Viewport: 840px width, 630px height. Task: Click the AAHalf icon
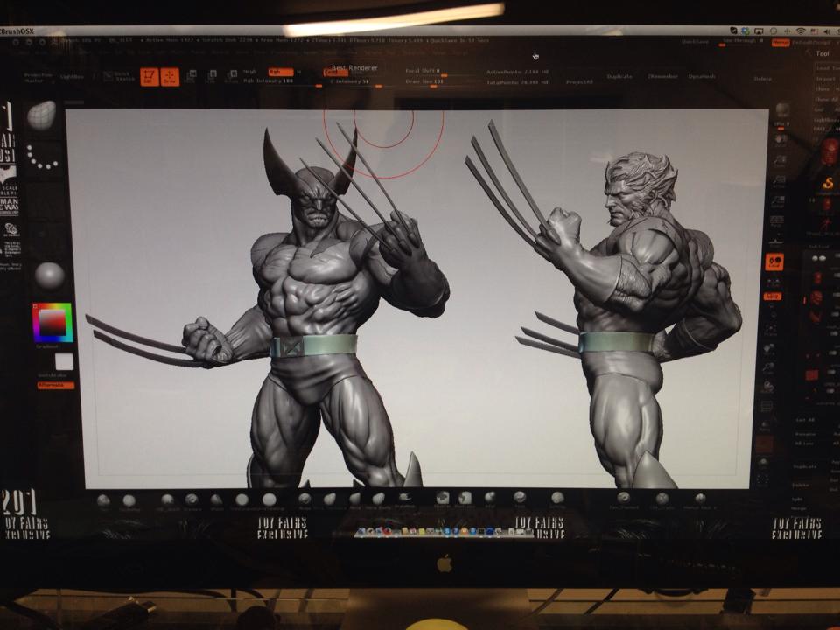pos(777,201)
